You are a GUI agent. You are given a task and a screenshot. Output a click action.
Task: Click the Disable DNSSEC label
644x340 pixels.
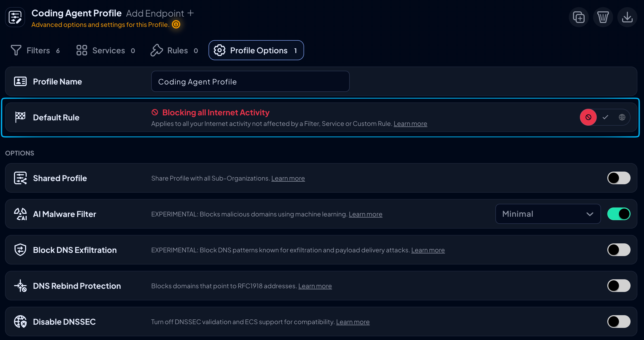pos(64,322)
